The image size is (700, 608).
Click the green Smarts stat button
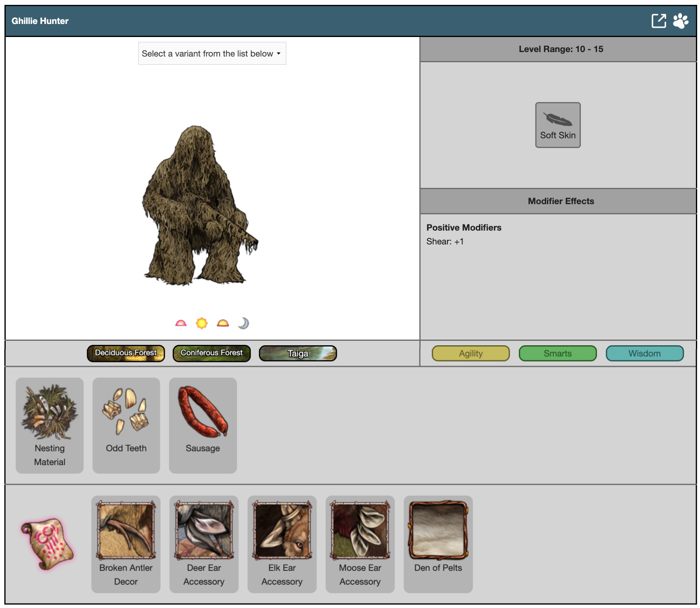point(558,353)
